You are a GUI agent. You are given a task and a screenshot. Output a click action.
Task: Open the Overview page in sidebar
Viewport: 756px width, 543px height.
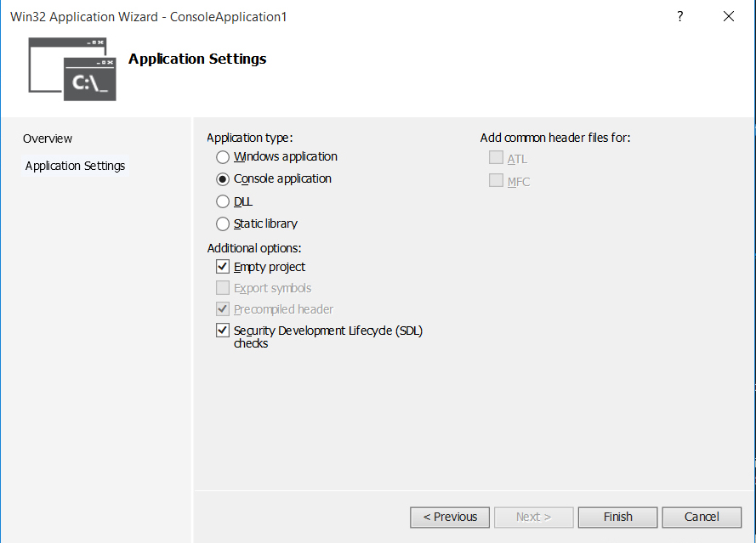pos(48,139)
